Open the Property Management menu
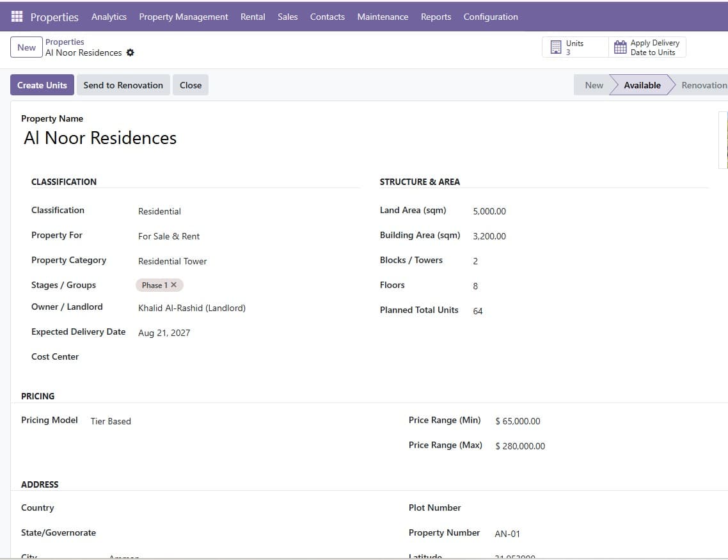Viewport: 728px width, 560px height. 184,17
